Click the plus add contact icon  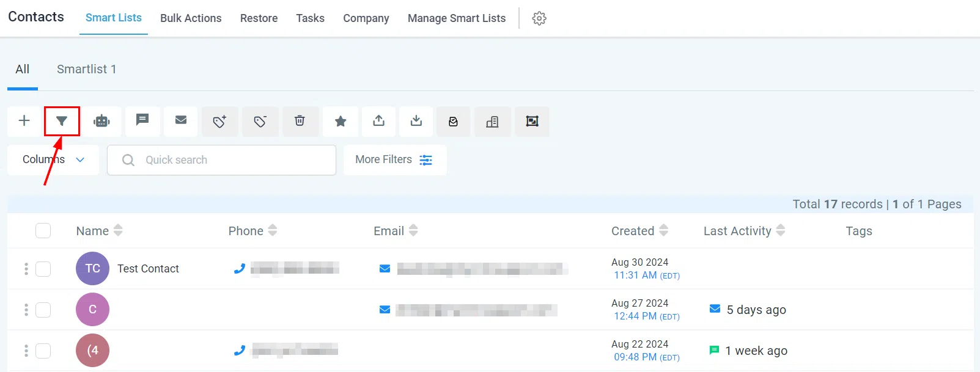(x=24, y=121)
